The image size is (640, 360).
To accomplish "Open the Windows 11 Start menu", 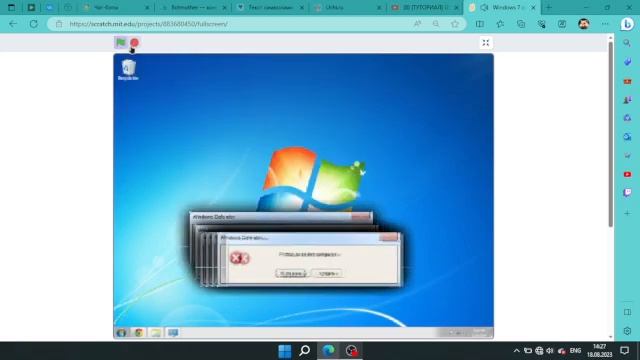I will (284, 350).
